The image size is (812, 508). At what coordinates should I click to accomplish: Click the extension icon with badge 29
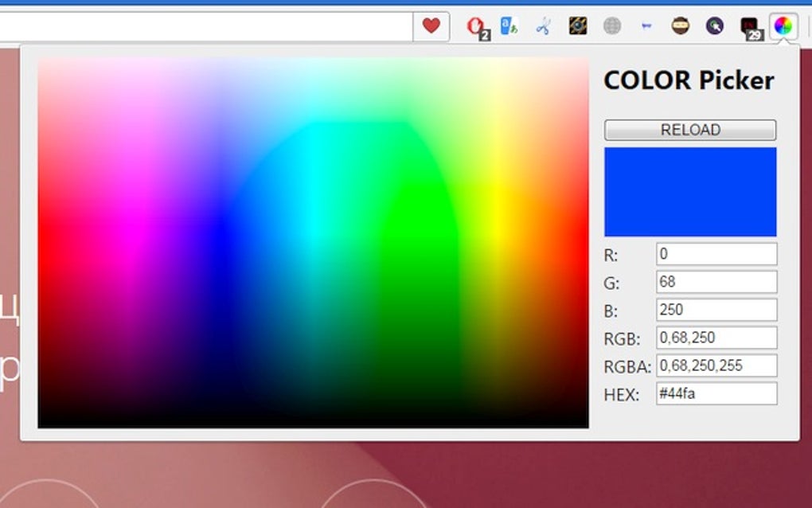748,25
